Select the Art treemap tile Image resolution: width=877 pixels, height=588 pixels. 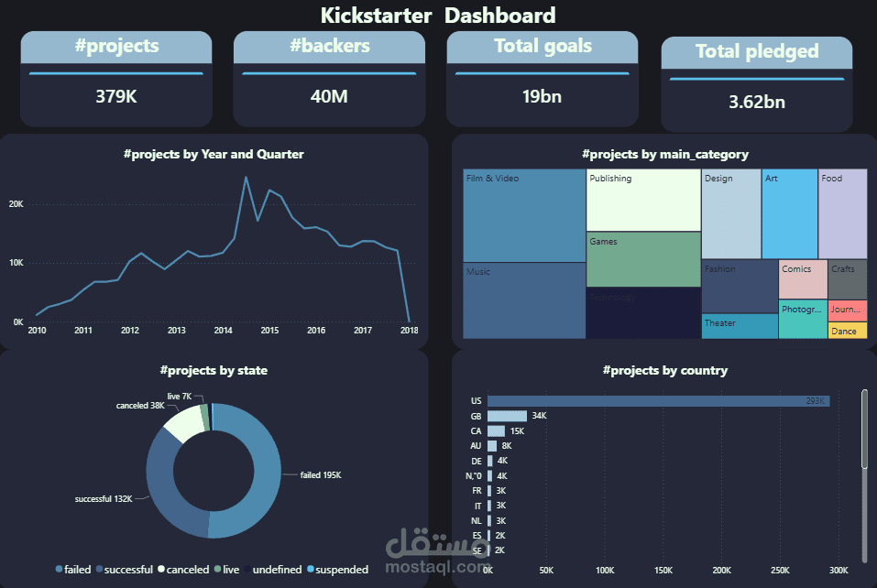789,214
